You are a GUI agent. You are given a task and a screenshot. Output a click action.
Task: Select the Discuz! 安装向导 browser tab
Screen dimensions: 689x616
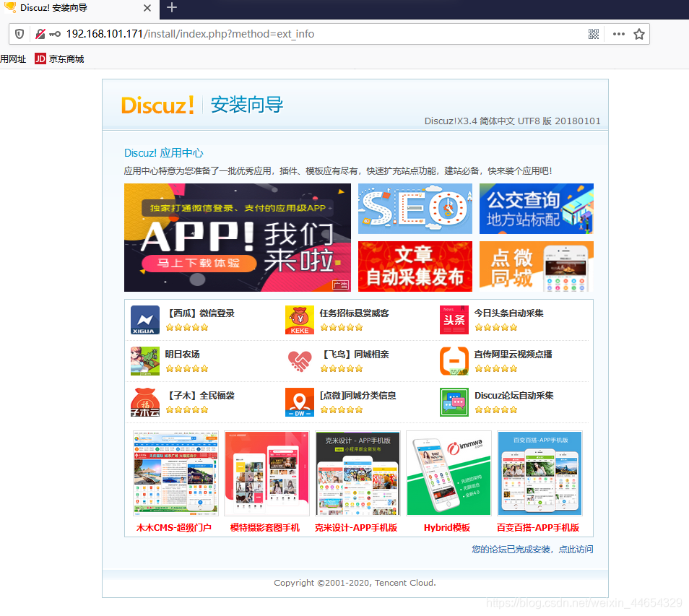[x=79, y=8]
